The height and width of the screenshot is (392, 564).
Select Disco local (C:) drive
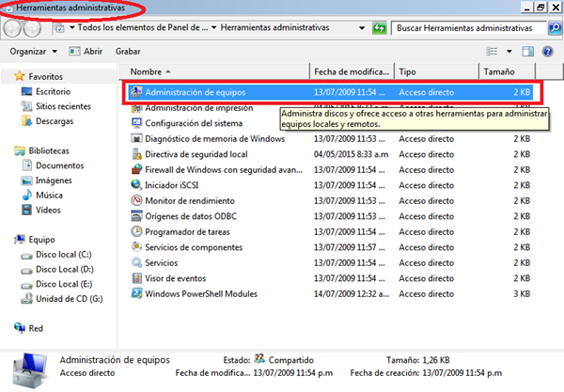coord(56,255)
